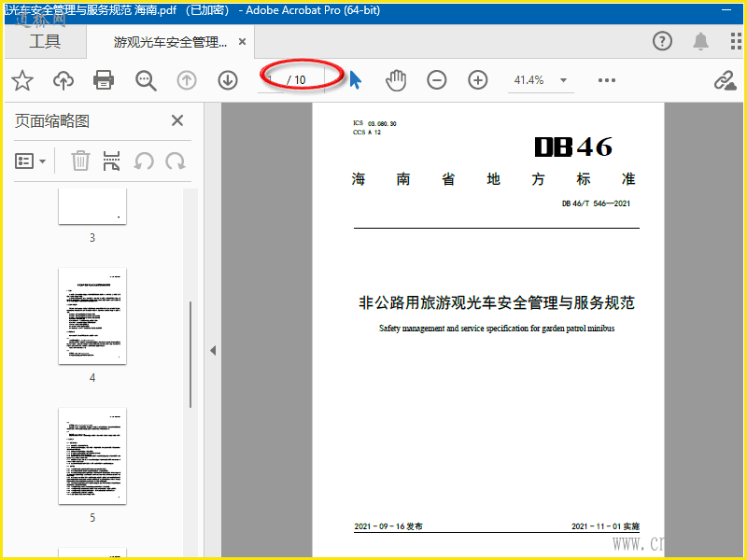This screenshot has width=747, height=560.
Task: Open the more tools ellipsis menu
Action: click(x=606, y=80)
